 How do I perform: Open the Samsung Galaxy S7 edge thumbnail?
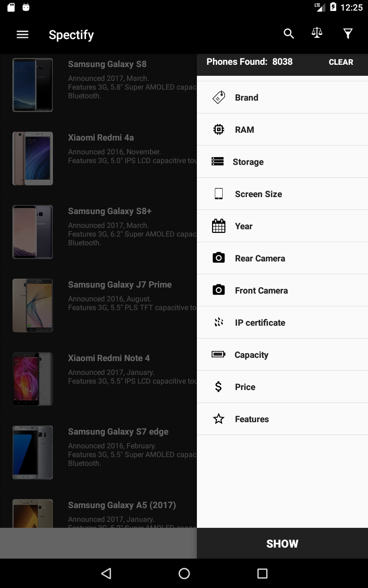[33, 452]
